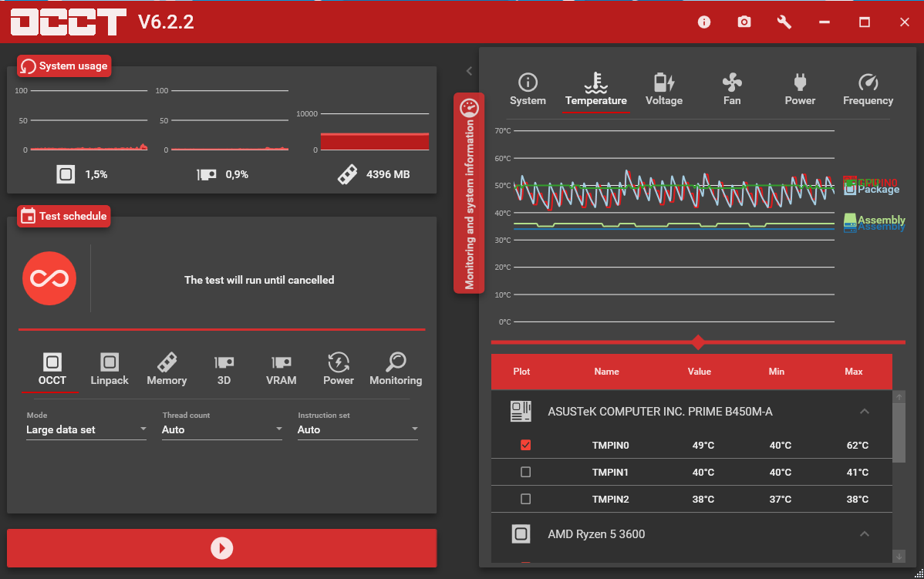Open settings with the wrench icon

784,22
